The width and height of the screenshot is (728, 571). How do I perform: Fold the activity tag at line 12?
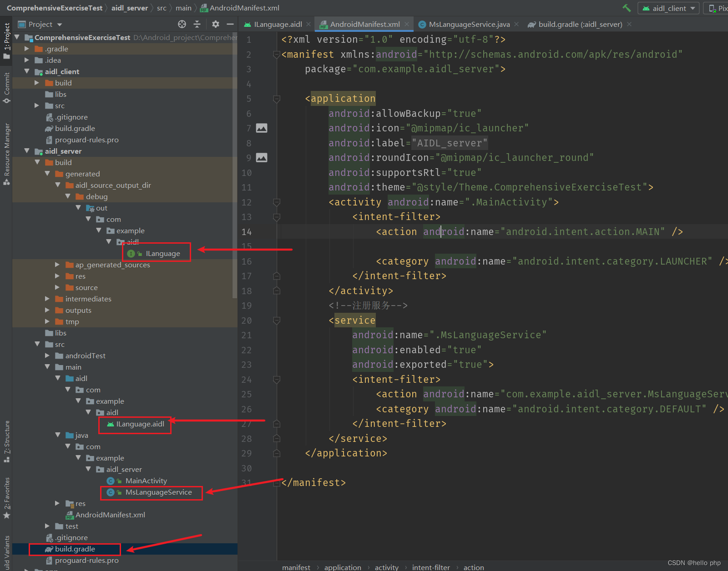[276, 202]
